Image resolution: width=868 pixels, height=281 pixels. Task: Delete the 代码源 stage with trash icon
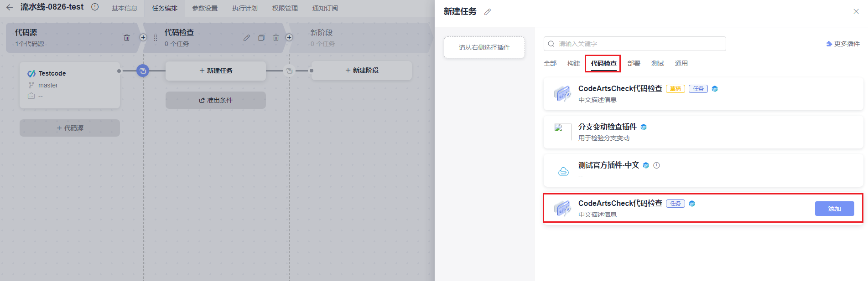pos(127,38)
